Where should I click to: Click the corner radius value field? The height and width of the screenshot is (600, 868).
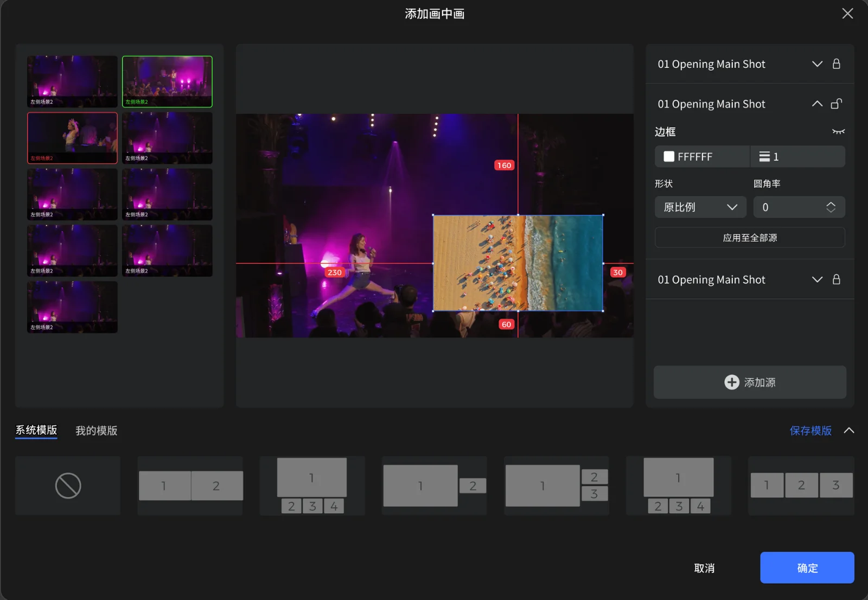799,207
